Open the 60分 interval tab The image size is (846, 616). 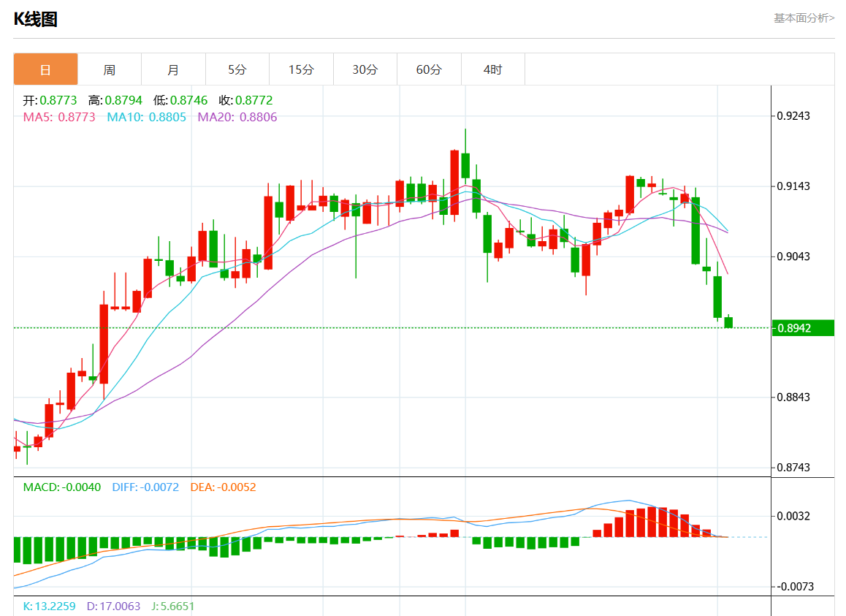[x=429, y=69]
